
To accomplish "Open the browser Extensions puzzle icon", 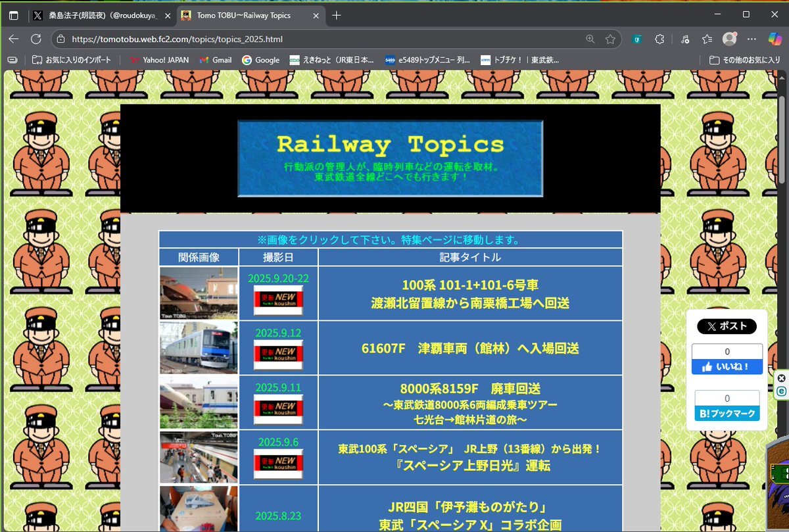I will [660, 39].
